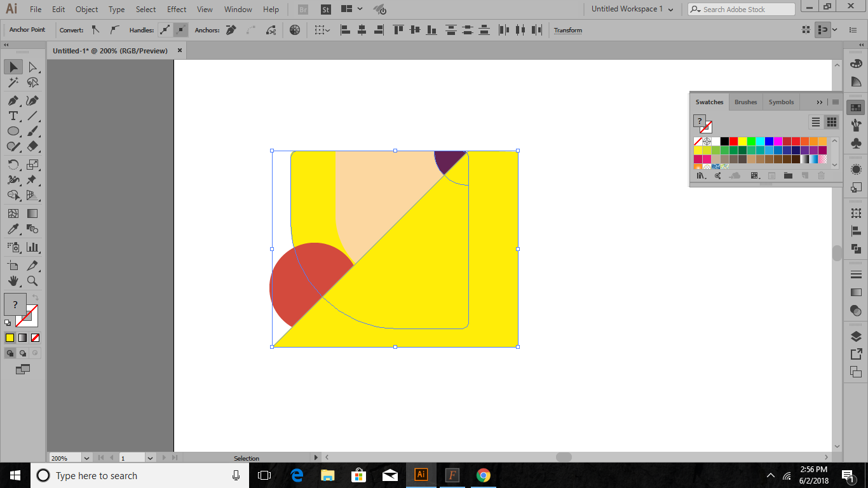
Task: Open the status bar Selection flyout arrow
Action: [316, 457]
